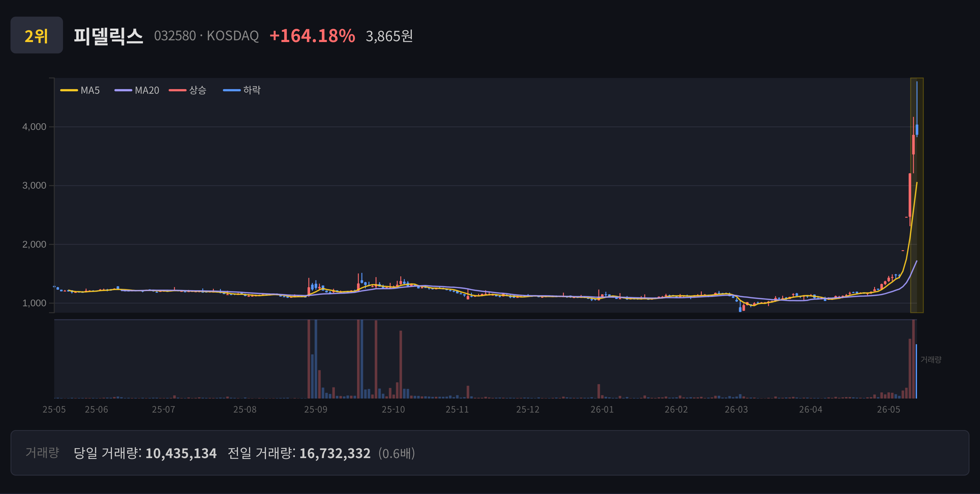
Task: Click the 26-01 date axis label
Action: point(602,409)
